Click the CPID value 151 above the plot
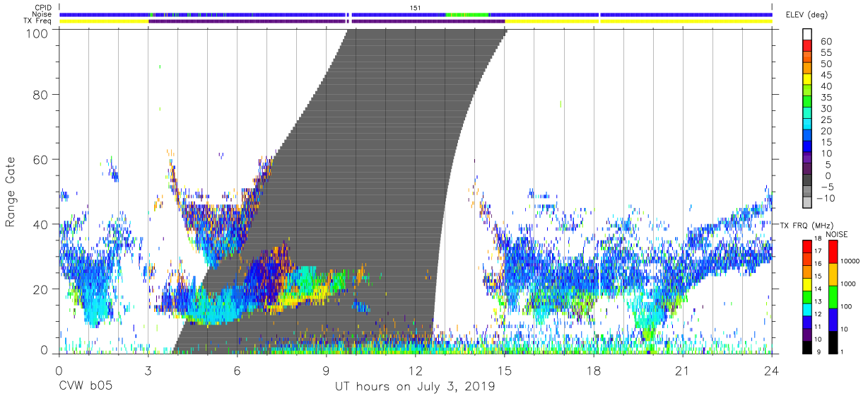 click(416, 7)
